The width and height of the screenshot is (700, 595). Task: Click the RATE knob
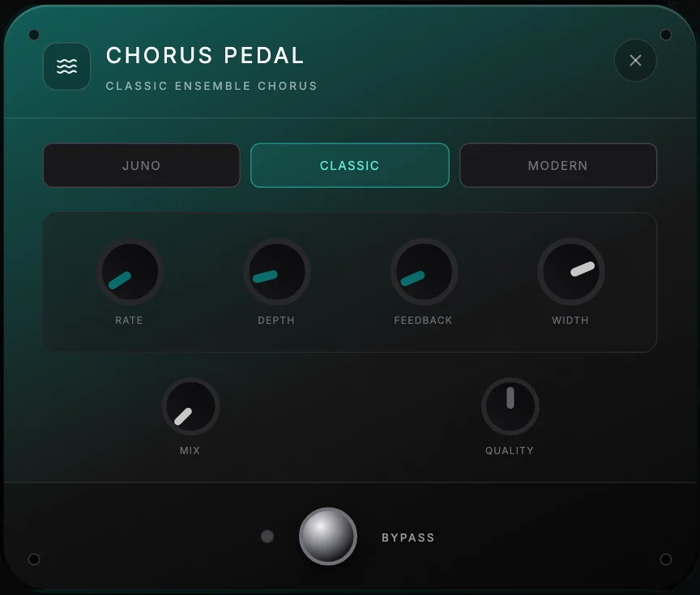[130, 272]
